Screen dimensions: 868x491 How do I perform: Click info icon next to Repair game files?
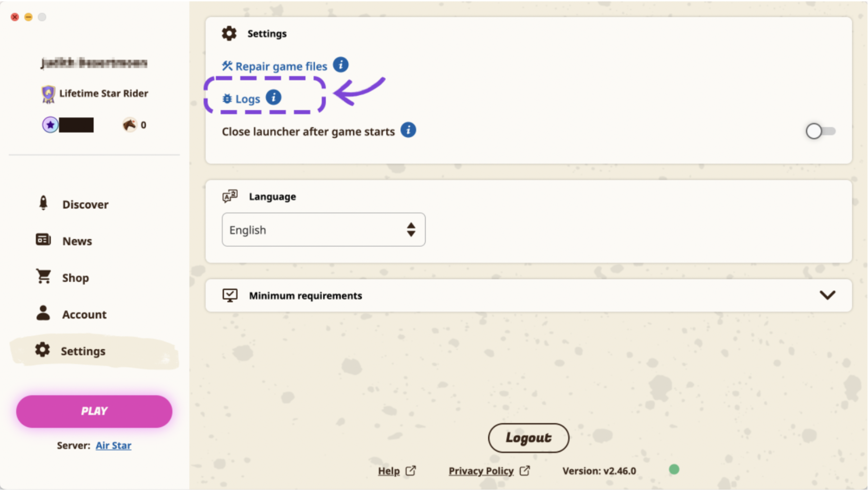(x=341, y=65)
